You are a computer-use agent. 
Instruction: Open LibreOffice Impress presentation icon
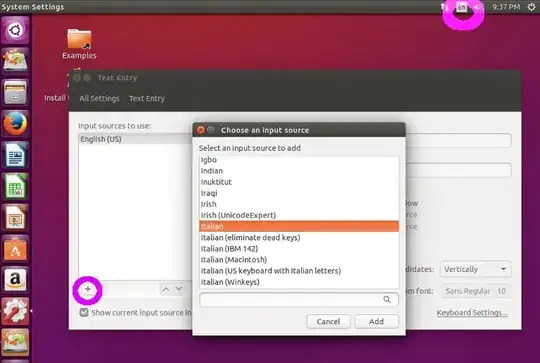[15, 217]
